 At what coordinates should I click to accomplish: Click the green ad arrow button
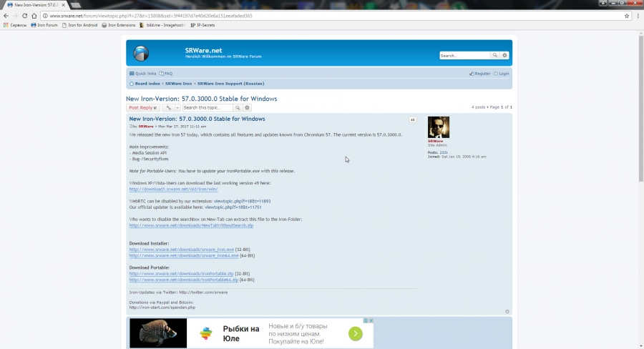(356, 334)
